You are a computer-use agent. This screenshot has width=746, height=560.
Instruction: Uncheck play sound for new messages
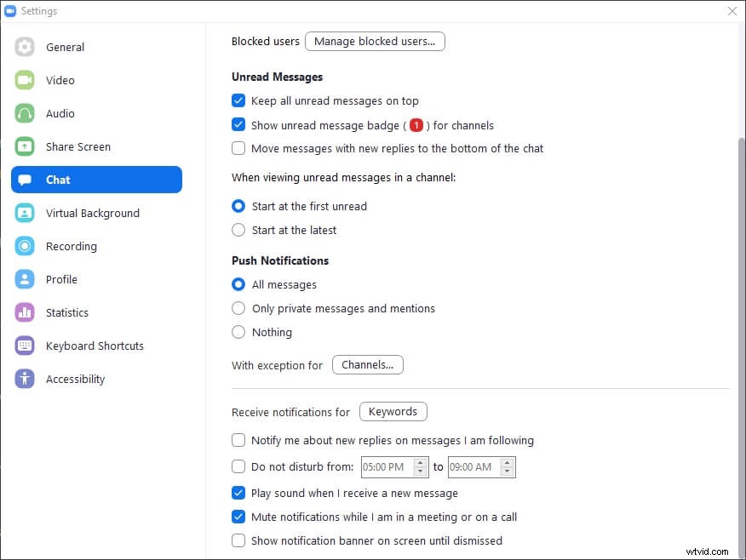(238, 493)
